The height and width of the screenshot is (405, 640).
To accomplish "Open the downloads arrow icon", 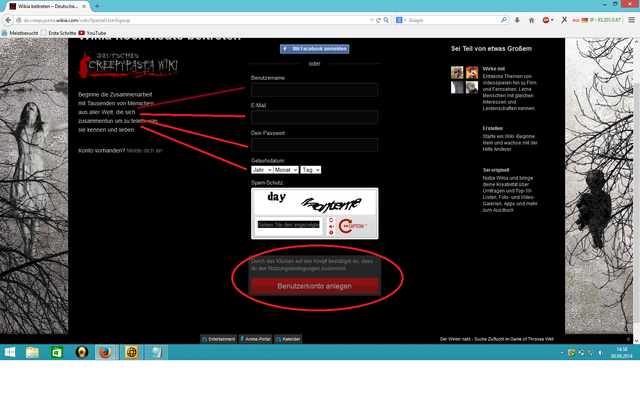I will pos(517,20).
